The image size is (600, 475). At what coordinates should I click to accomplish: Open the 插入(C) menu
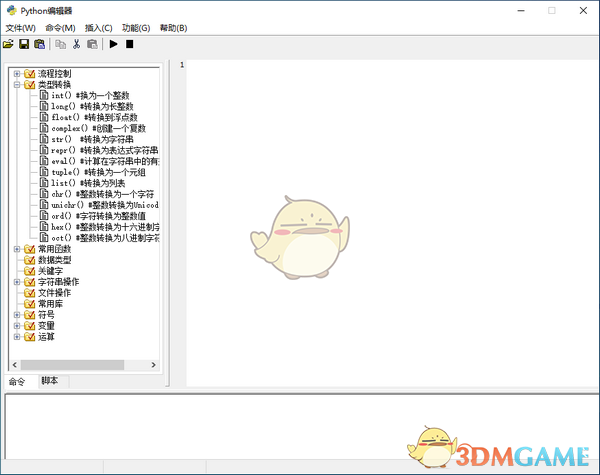point(98,28)
